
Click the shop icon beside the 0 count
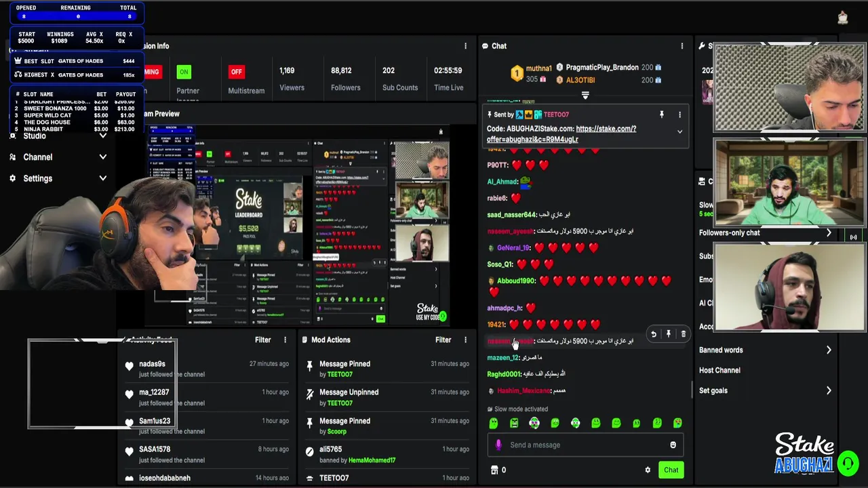494,470
